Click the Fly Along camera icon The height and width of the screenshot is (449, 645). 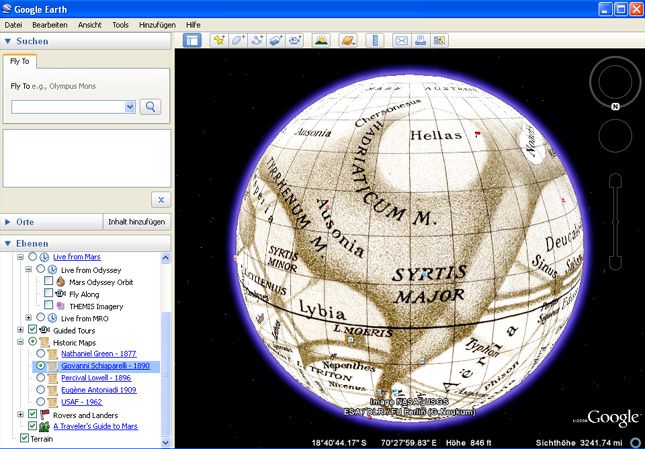click(x=60, y=294)
